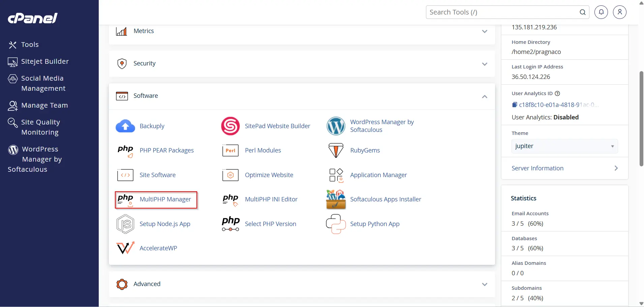Click the Perl Modules icon
The image size is (644, 307).
pyautogui.click(x=231, y=150)
